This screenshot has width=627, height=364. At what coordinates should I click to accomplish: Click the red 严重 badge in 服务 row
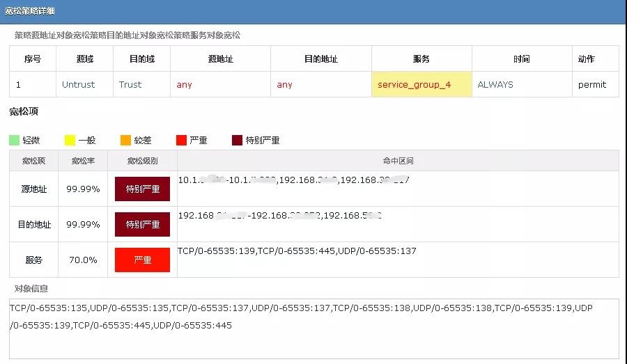tap(143, 260)
